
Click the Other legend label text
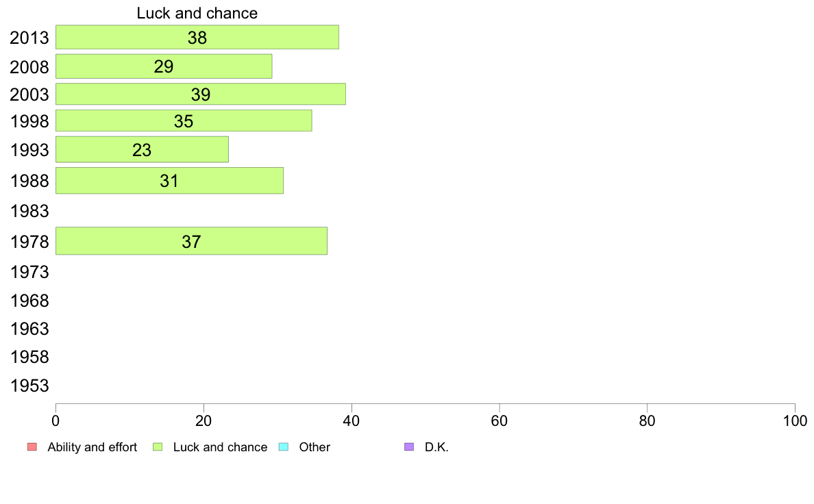[x=314, y=447]
